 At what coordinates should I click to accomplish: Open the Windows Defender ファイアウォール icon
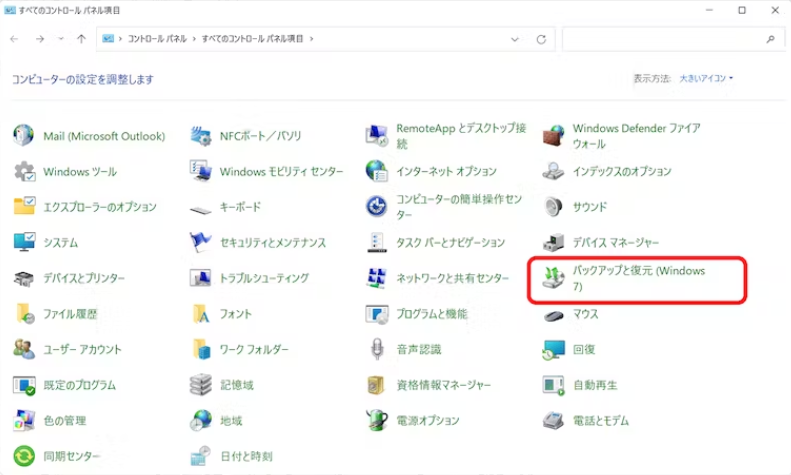553,136
